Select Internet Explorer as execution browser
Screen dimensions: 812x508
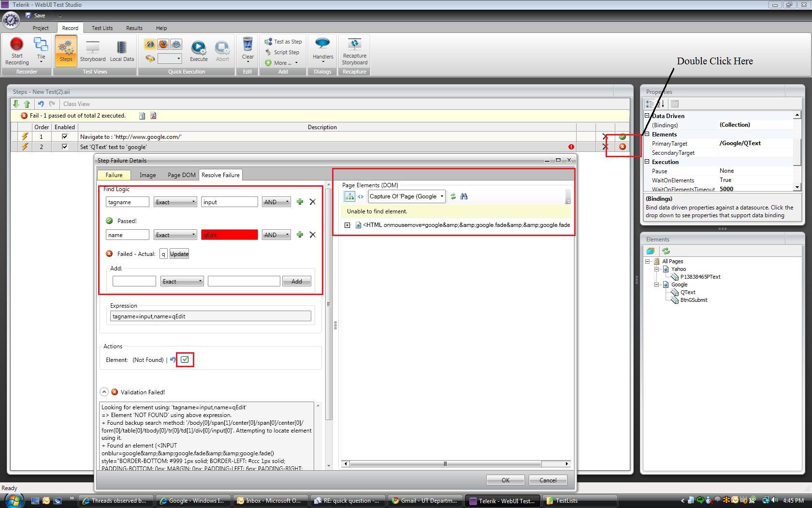click(150, 45)
